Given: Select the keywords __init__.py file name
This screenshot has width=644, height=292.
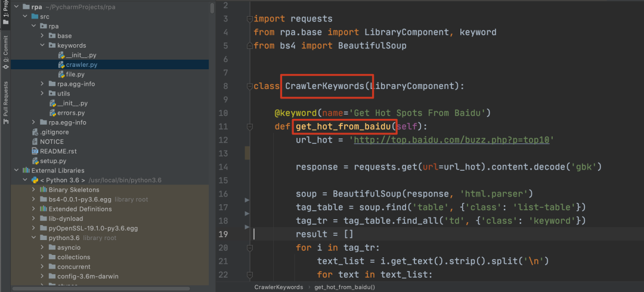Looking at the screenshot, I should pos(81,55).
